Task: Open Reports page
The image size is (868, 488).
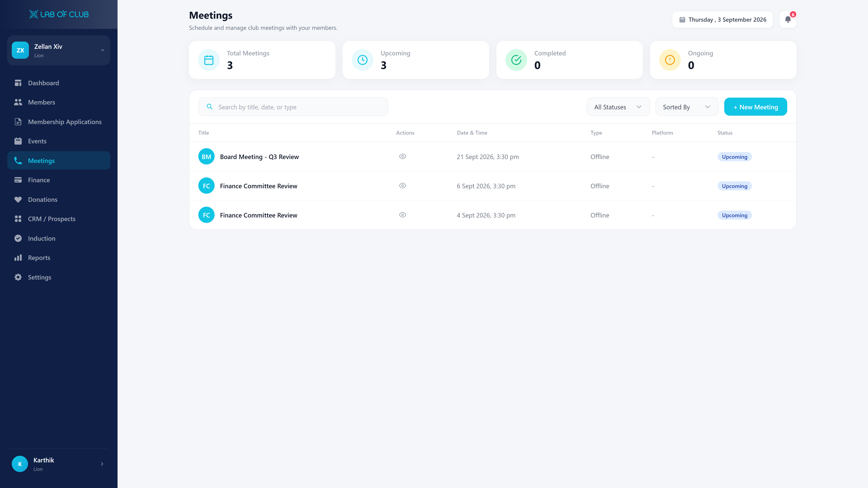Action: tap(59, 258)
